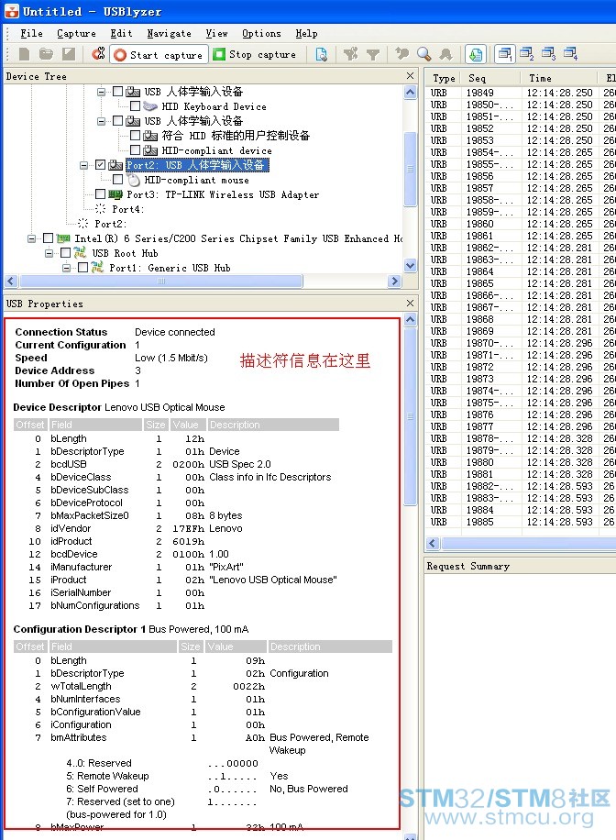Click the go-to arrow toolbar icon
Viewport: 616px width, 840px height.
[x=401, y=54]
